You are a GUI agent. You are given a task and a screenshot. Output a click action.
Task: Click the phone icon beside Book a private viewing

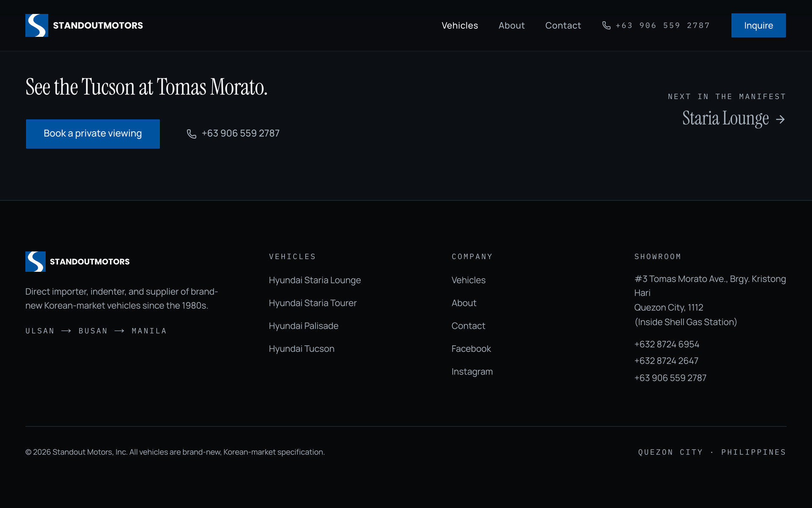192,134
